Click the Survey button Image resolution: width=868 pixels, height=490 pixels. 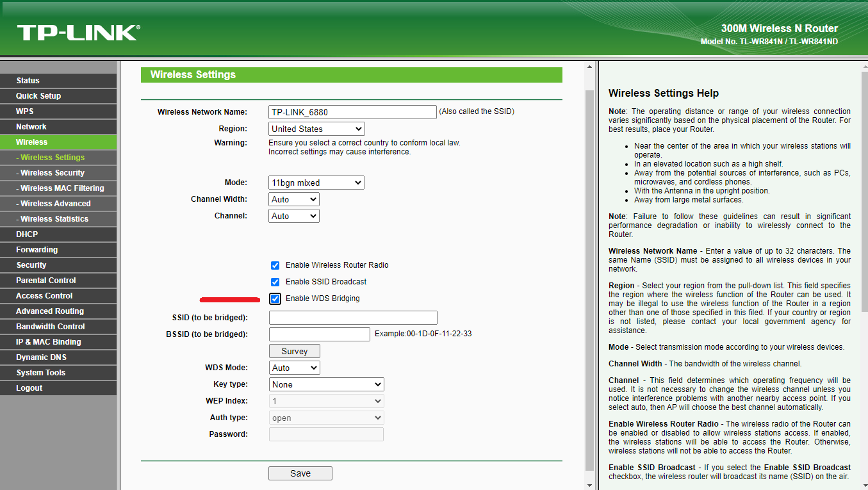[294, 351]
